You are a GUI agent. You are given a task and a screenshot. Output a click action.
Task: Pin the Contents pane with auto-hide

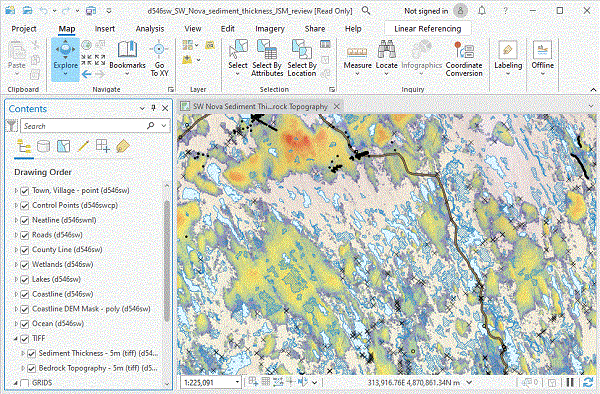pos(153,108)
